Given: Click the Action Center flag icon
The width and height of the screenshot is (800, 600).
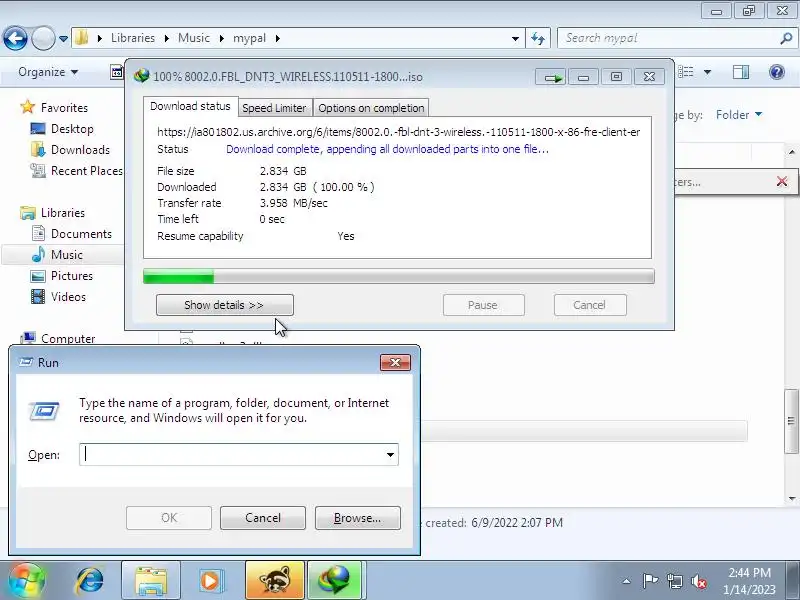Looking at the screenshot, I should click(649, 581).
